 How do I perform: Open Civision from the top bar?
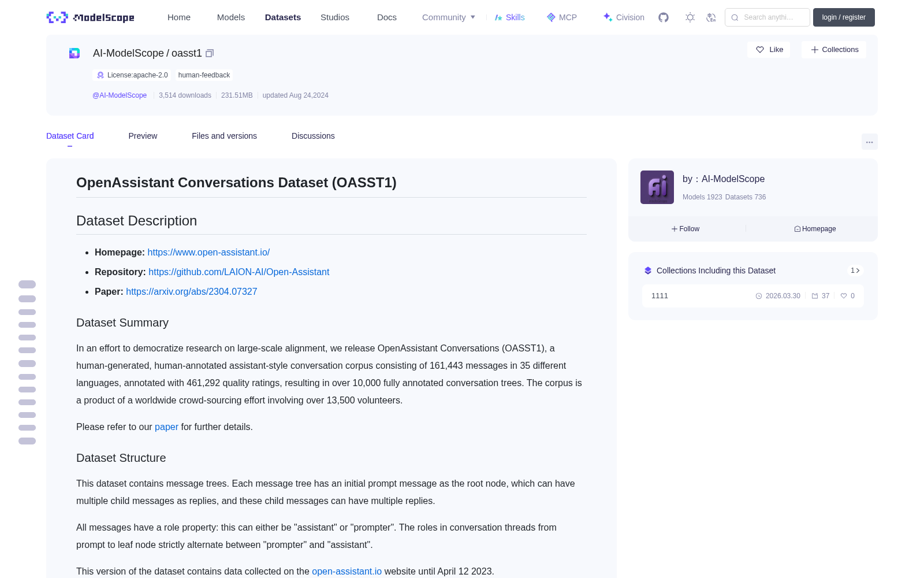(623, 17)
